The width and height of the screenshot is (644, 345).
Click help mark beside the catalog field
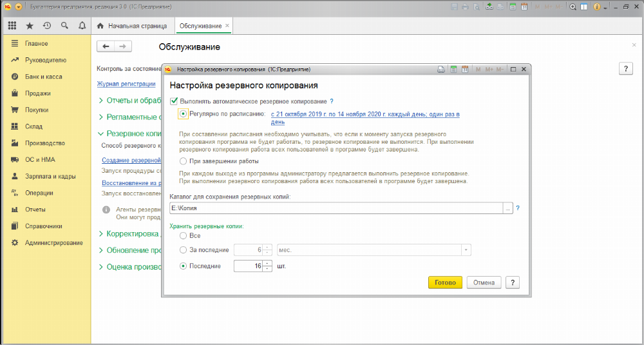pos(518,208)
